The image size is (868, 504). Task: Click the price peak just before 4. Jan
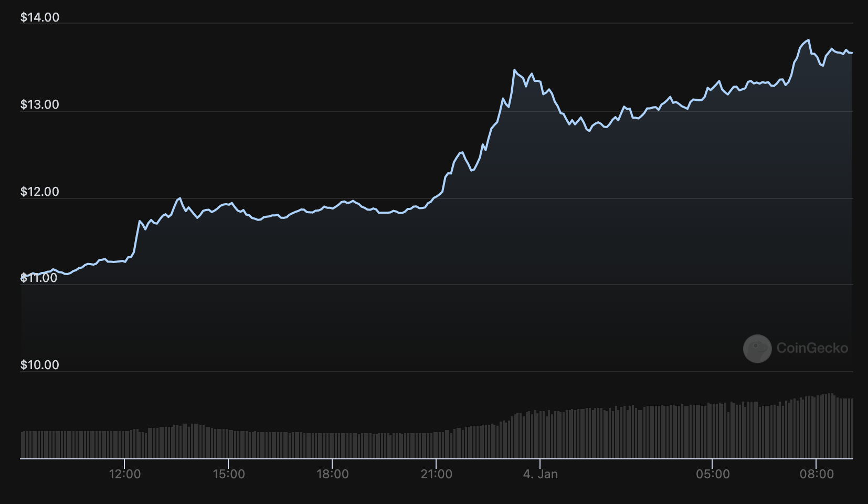[514, 70]
